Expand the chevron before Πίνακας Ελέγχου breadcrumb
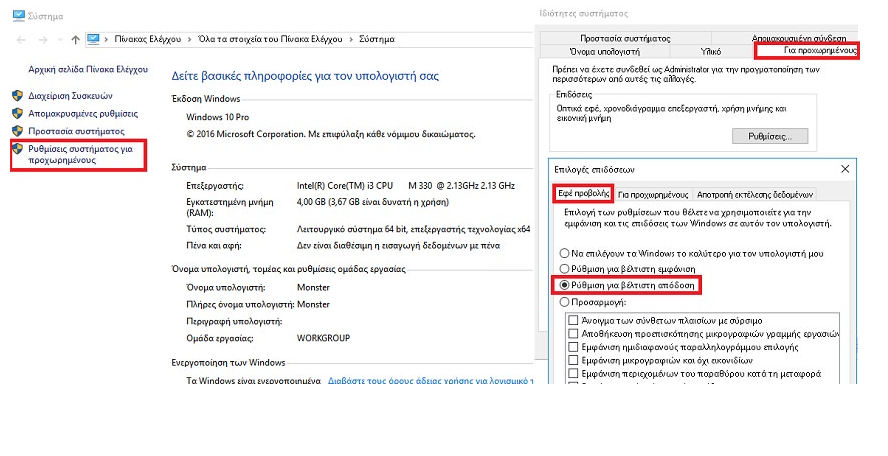The height and width of the screenshot is (456, 888). click(107, 39)
